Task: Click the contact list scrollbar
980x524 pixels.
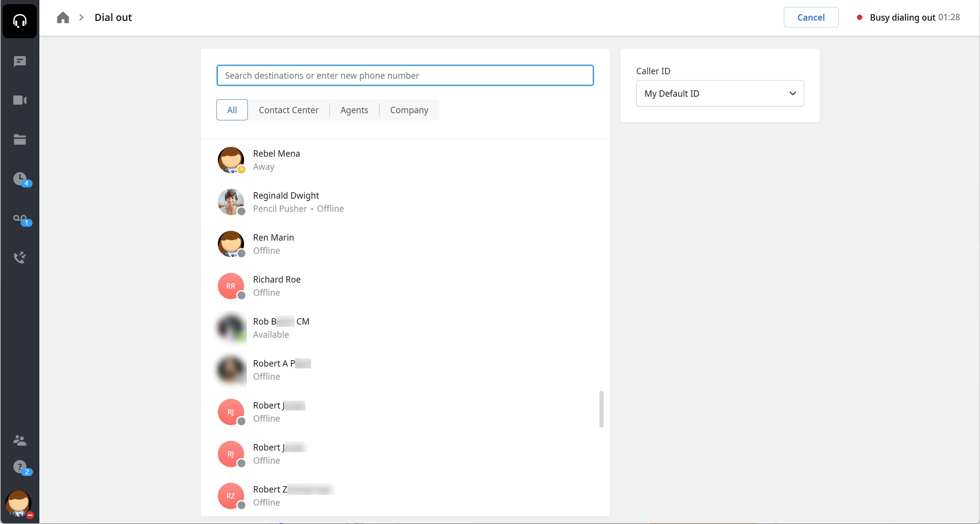Action: tap(601, 409)
